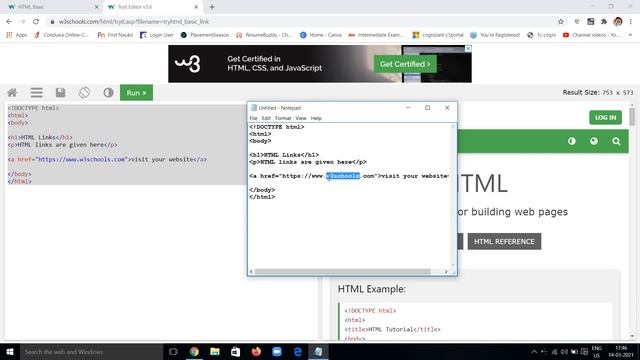Screen dimensions: 640x360
Task: Open the Chrome extensions puzzle icon
Action: (x=604, y=22)
